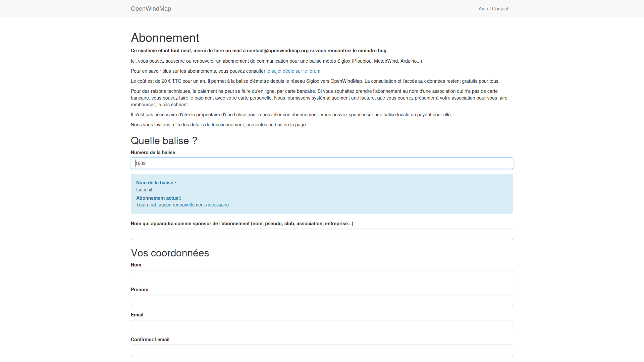Select the Email input field
This screenshot has height=362, width=644.
click(x=322, y=325)
